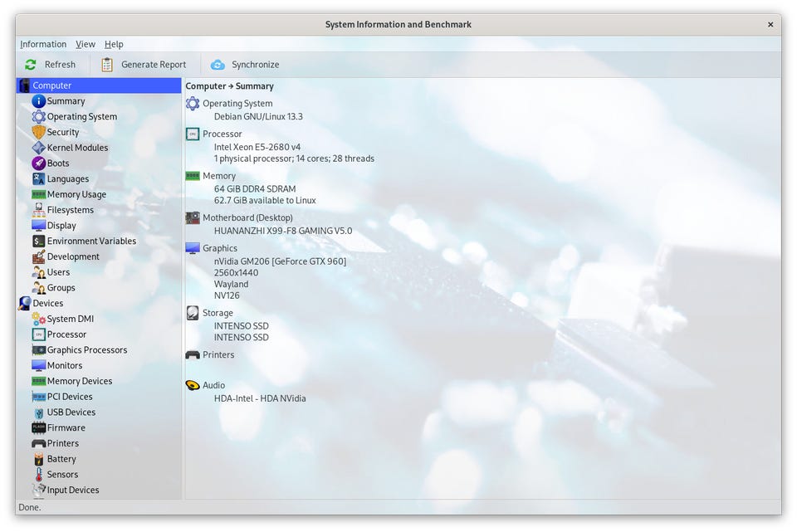Select the Computer category row
The width and height of the screenshot is (797, 532).
tap(99, 85)
